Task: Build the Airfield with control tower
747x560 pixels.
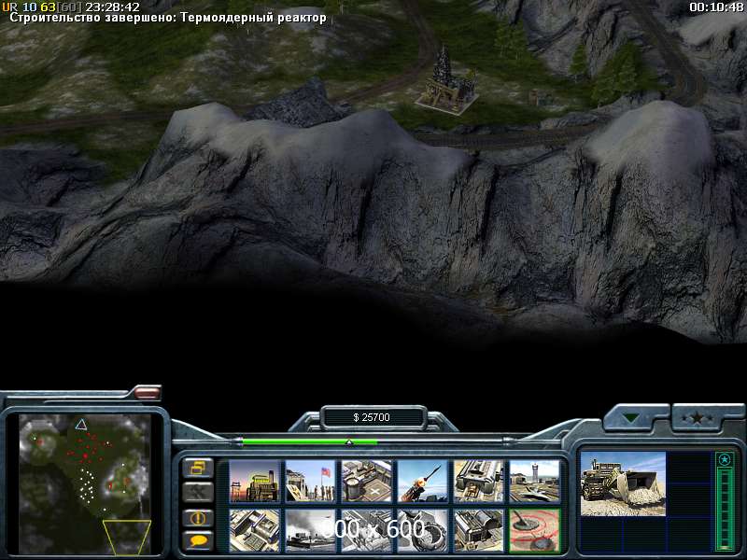Action: (x=534, y=481)
